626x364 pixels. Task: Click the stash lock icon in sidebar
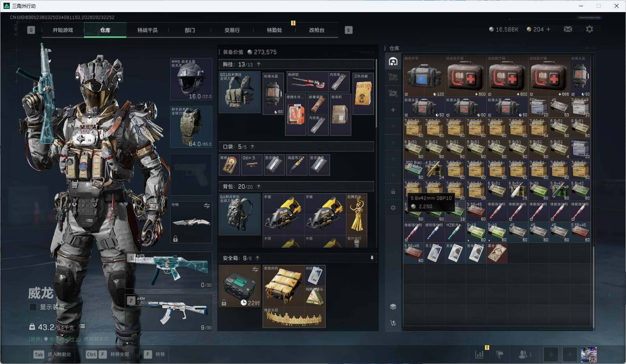pyautogui.click(x=393, y=192)
